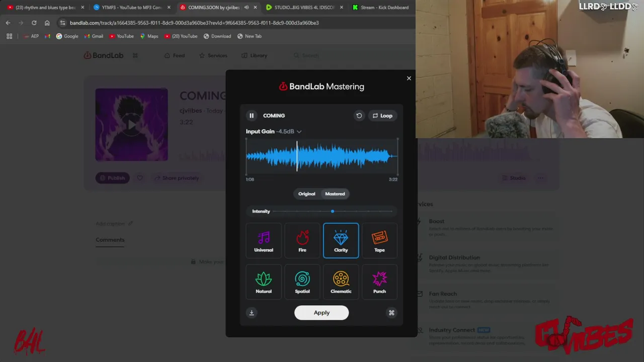Viewport: 644px width, 362px height.
Task: Click Share privately link
Action: point(177,178)
